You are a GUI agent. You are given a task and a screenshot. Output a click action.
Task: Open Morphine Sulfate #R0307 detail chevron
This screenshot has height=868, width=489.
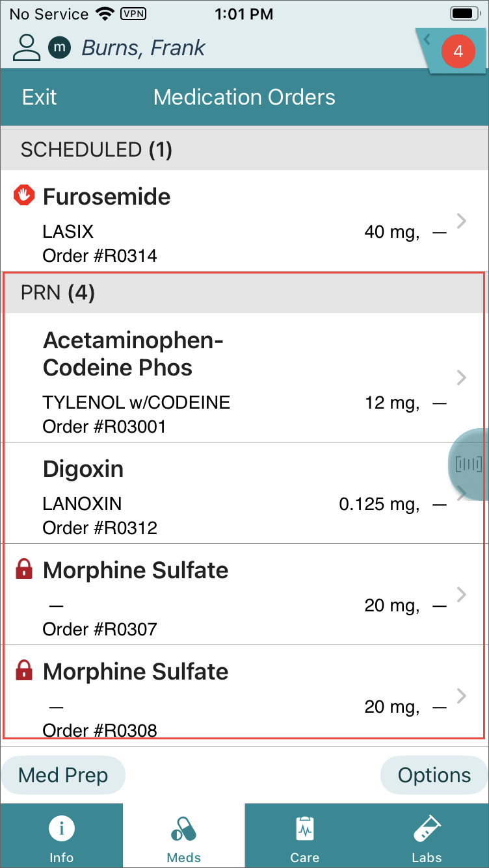pos(462,594)
